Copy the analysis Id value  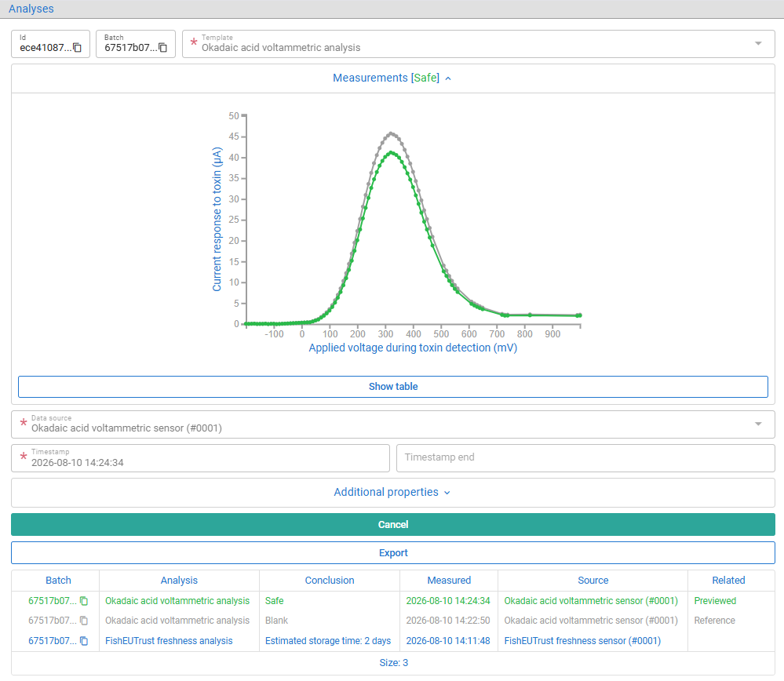pos(78,48)
